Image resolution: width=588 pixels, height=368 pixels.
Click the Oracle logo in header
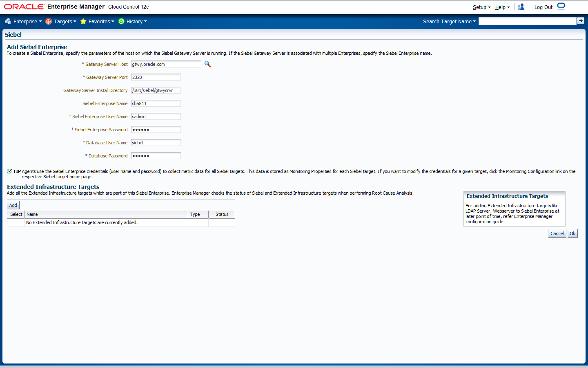24,7
